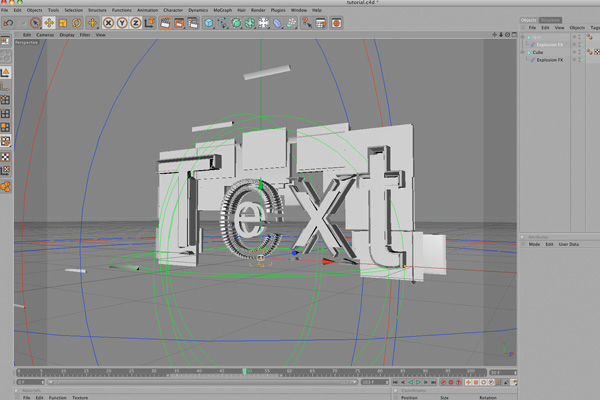Open Object Manager View menu
The height and width of the screenshot is (400, 600).
coord(559,28)
